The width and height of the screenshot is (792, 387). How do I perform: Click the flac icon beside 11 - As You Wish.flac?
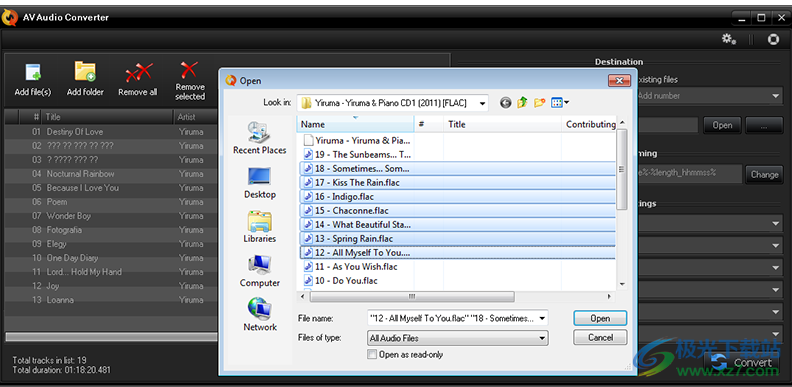tap(308, 266)
